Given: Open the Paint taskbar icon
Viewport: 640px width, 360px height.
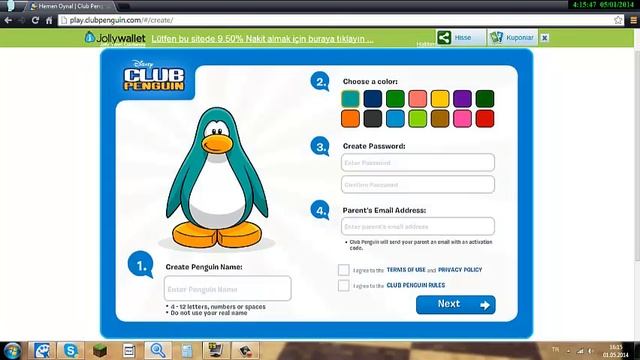Looking at the screenshot, I should [x=42, y=351].
